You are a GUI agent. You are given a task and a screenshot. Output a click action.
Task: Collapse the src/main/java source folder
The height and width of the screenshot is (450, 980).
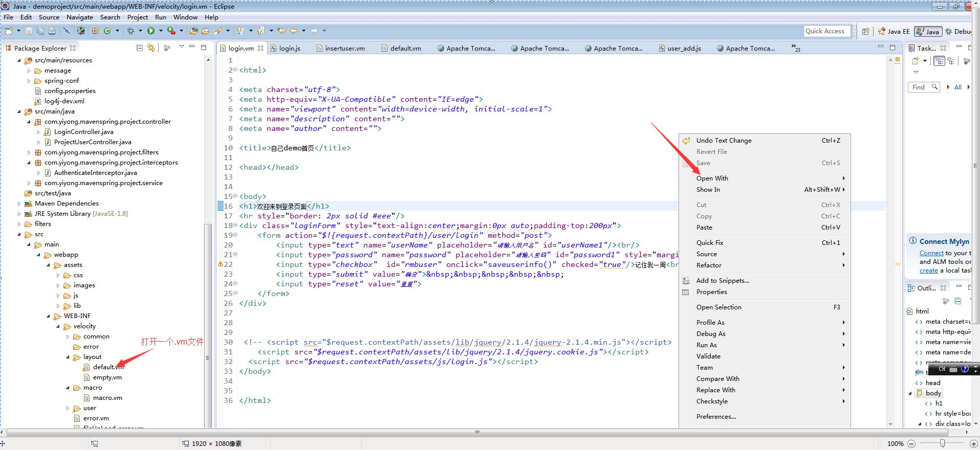tap(19, 111)
